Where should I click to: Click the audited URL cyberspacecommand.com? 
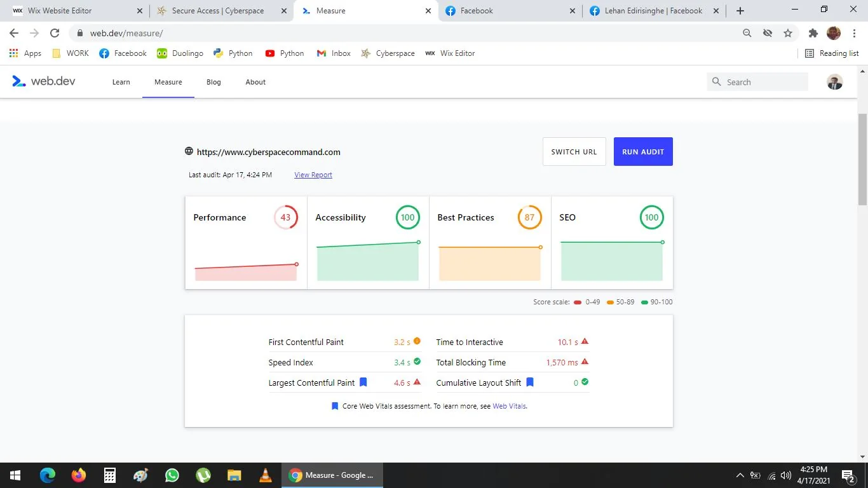click(268, 152)
